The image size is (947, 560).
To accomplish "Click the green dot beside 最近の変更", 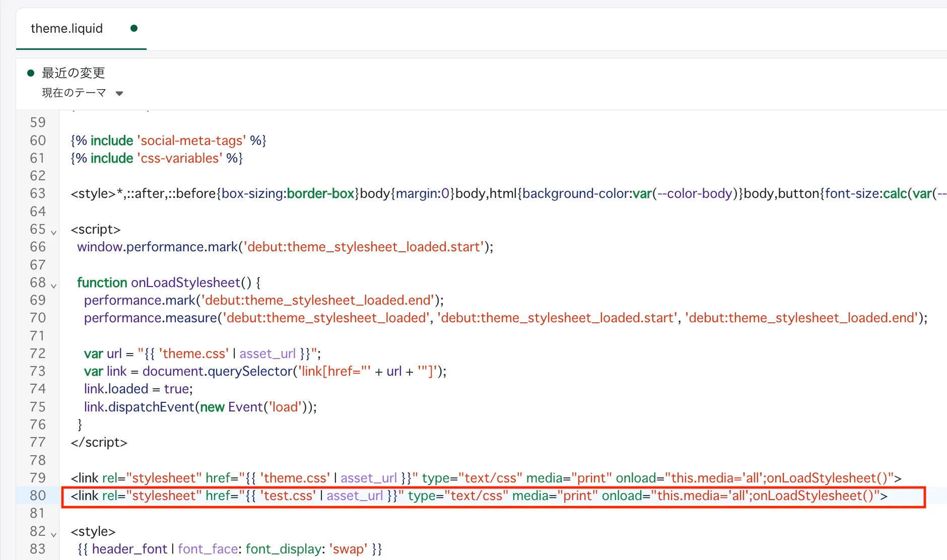I will [x=31, y=73].
